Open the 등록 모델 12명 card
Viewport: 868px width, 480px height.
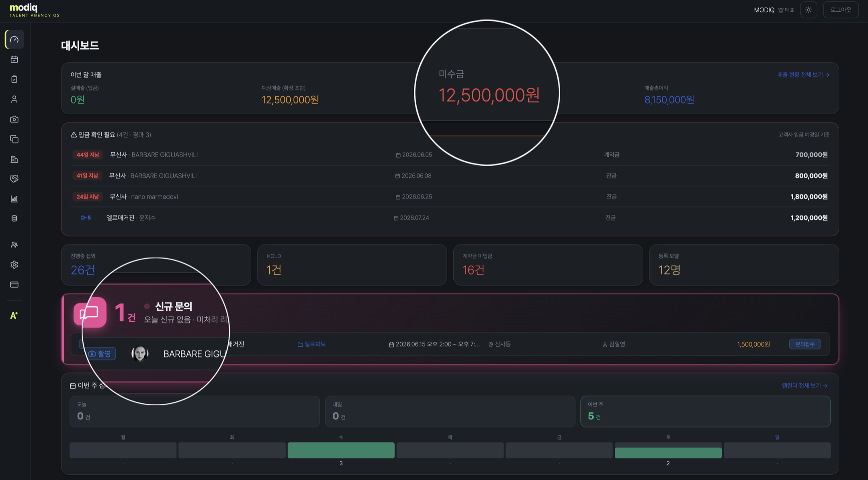744,265
